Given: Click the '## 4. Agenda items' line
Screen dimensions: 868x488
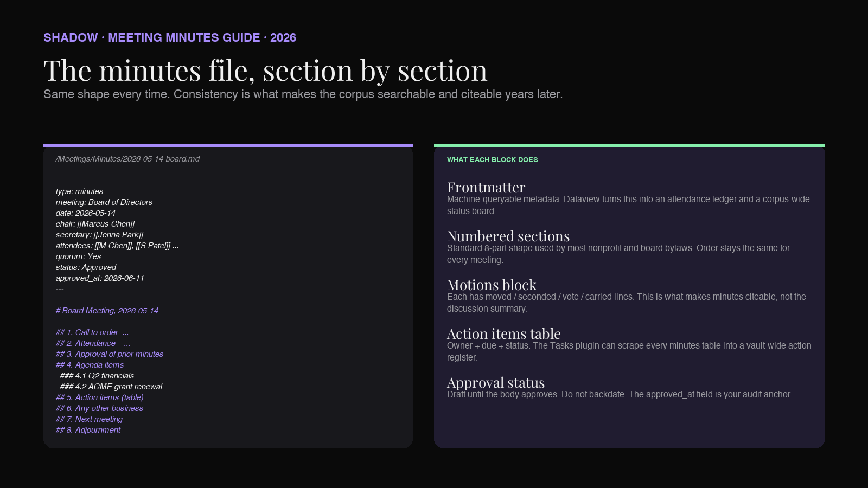Looking at the screenshot, I should coord(90,365).
